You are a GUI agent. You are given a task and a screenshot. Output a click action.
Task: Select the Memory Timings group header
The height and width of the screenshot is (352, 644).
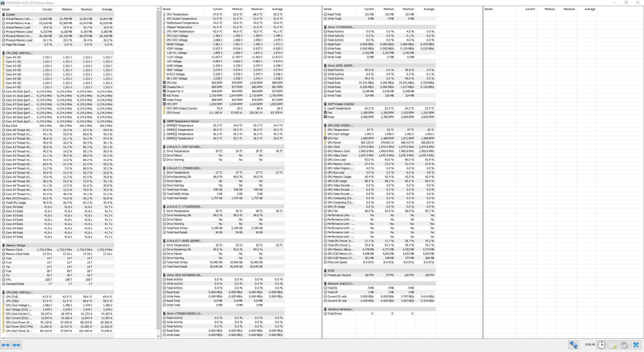15,245
